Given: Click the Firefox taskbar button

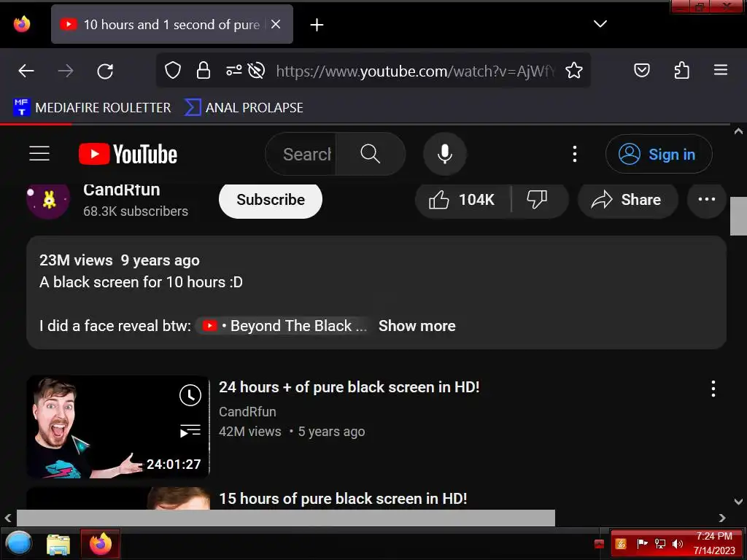Looking at the screenshot, I should pos(100,544).
